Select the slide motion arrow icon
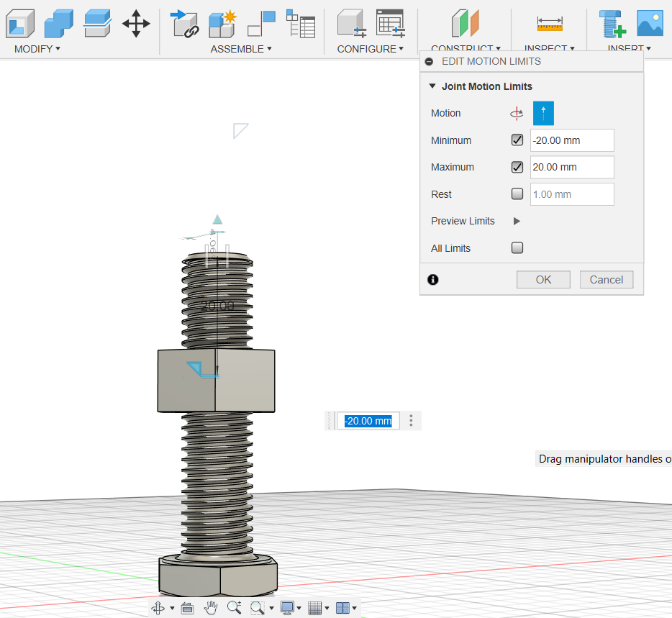 (x=543, y=113)
